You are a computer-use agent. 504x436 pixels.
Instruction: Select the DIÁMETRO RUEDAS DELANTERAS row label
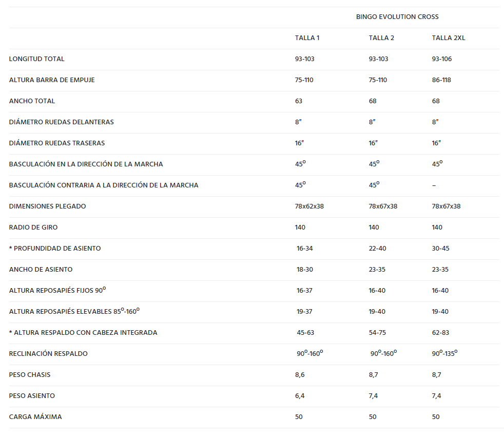point(62,122)
